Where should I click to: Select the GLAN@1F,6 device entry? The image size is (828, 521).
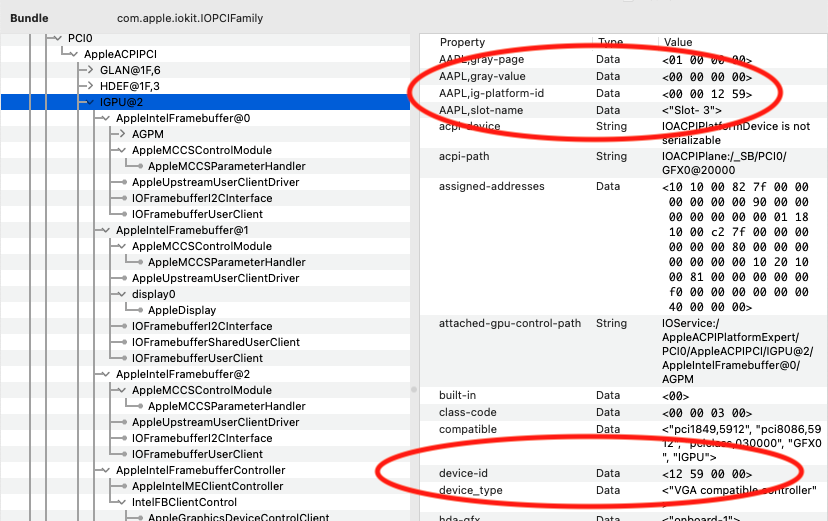point(130,70)
